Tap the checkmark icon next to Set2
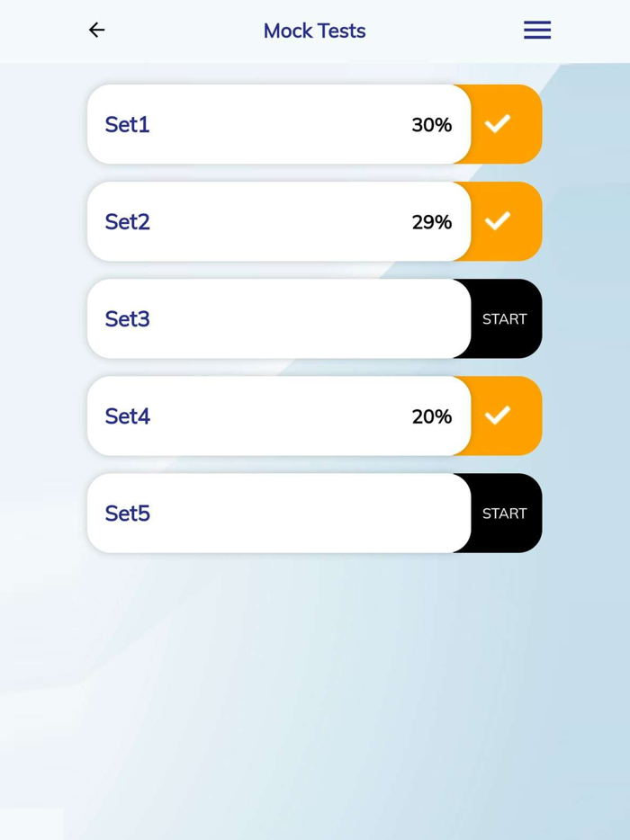 click(498, 221)
